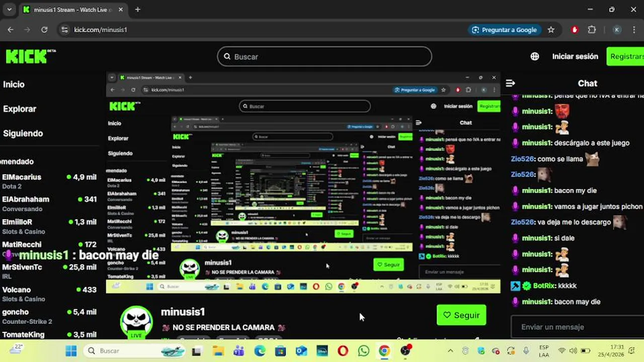Open the Windows Start menu on the main taskbar
644x362 pixels.
pyautogui.click(x=71, y=351)
